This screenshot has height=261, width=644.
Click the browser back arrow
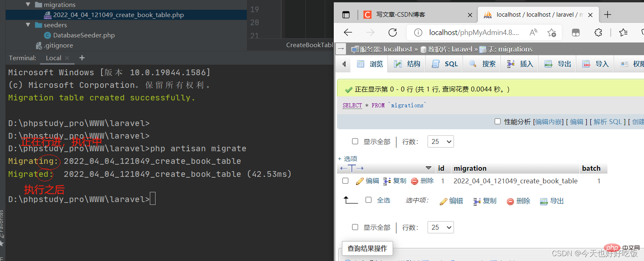(348, 33)
